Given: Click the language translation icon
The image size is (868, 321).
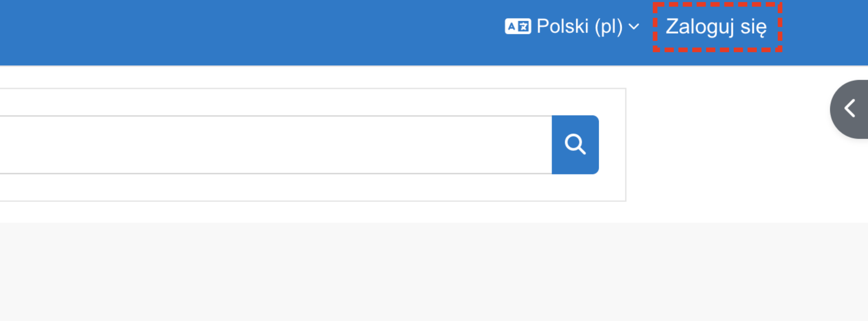Looking at the screenshot, I should pos(518,27).
